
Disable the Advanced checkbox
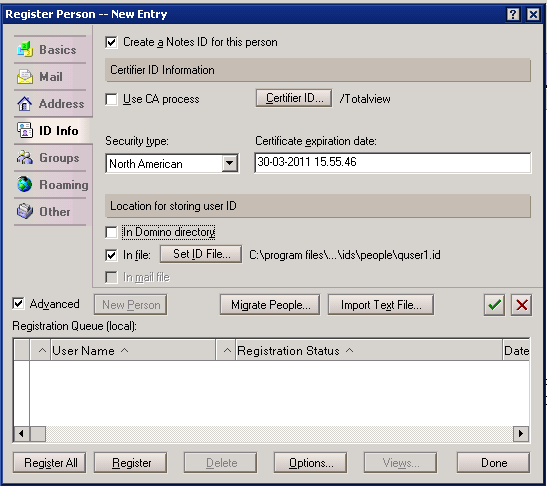[x=18, y=304]
